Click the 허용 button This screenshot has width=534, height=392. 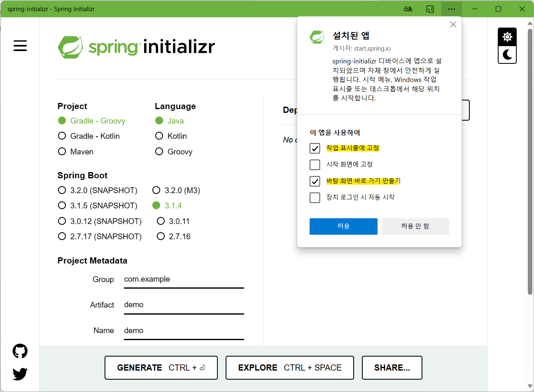point(343,226)
